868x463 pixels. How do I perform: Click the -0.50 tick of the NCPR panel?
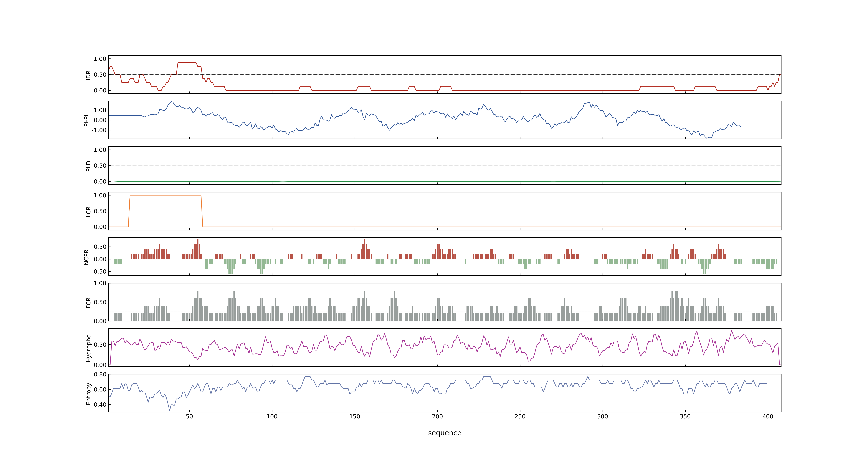click(x=99, y=272)
